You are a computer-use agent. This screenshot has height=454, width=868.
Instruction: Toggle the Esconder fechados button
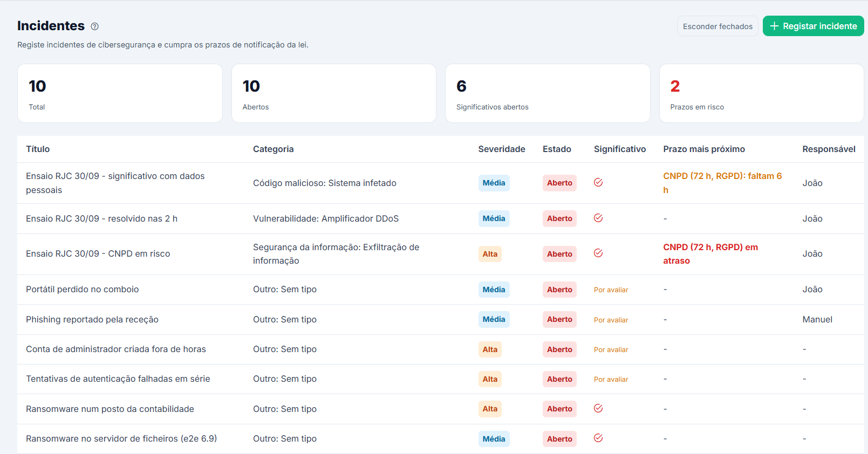pyautogui.click(x=717, y=26)
